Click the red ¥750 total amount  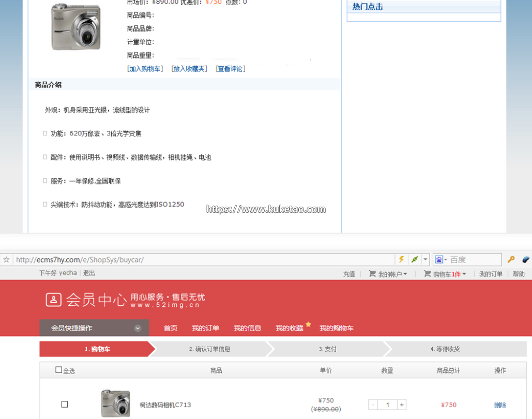pyautogui.click(x=449, y=405)
